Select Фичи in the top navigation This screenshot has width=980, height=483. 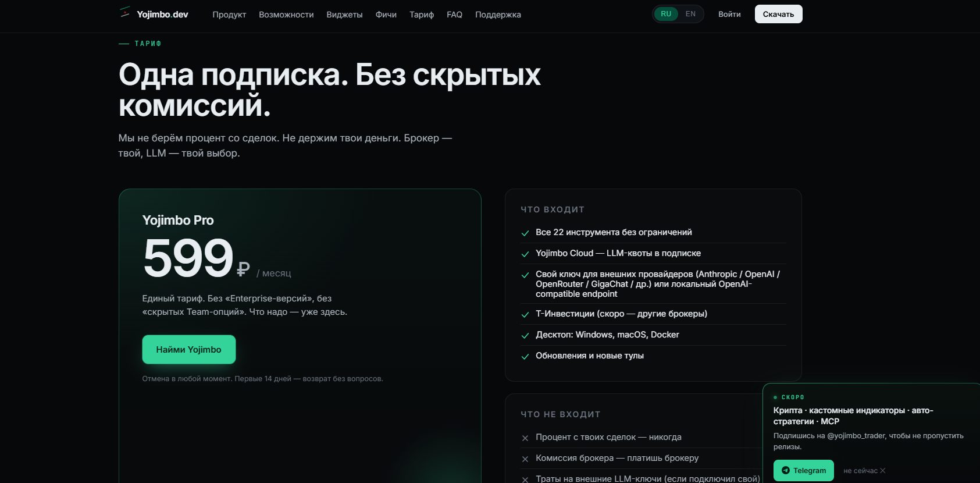[386, 15]
